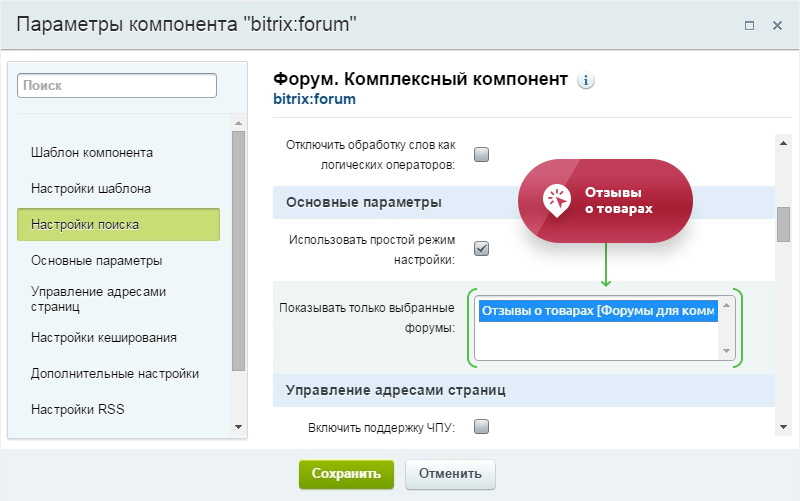Click the main panel vertical scrollbar thumb
800x501 pixels.
783,225
